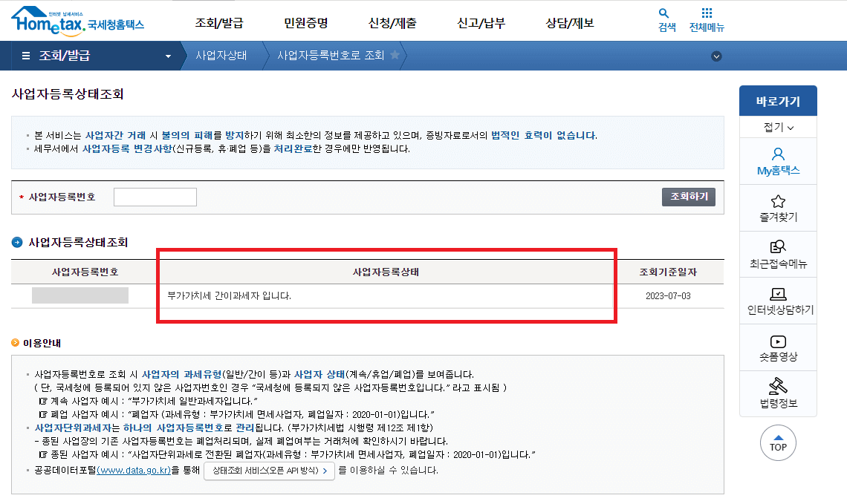Screen dimensions: 847x504
Task: Click the 상태조회 서비스(오픈 API 방식) button
Action: (x=269, y=470)
